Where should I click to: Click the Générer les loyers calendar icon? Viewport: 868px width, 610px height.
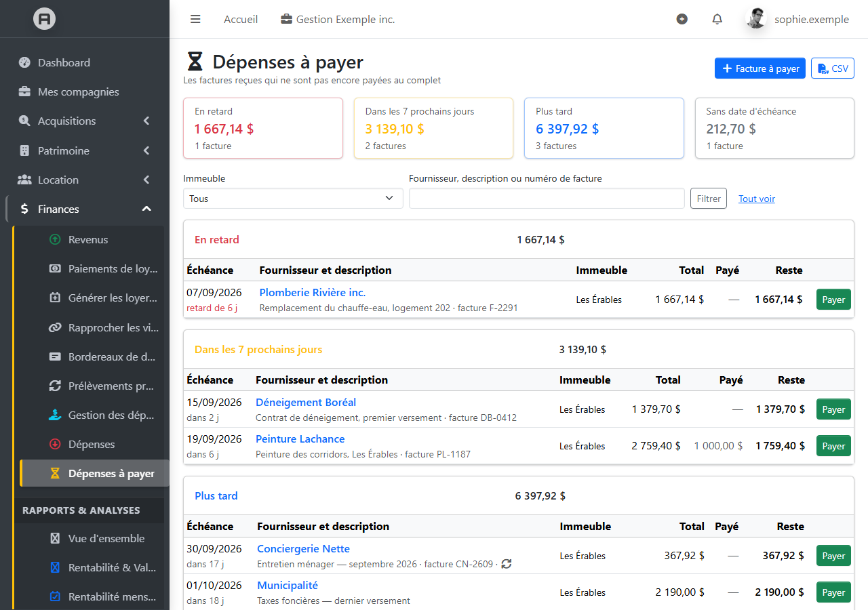click(55, 298)
